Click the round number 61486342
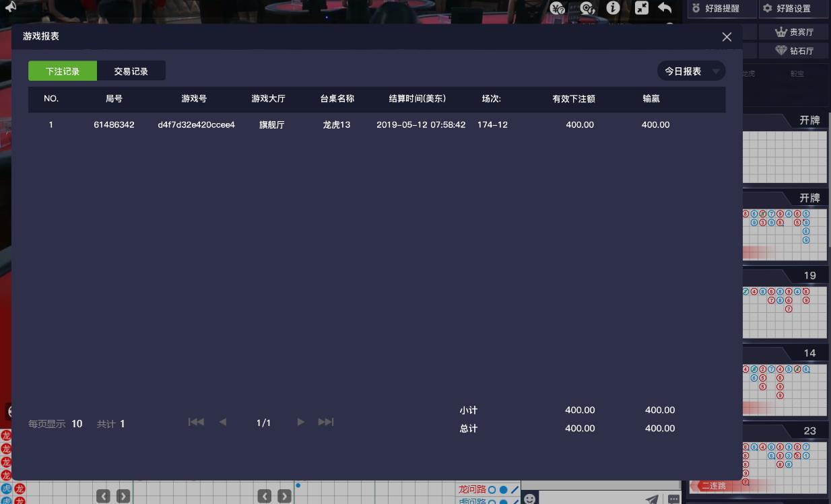 tap(114, 124)
